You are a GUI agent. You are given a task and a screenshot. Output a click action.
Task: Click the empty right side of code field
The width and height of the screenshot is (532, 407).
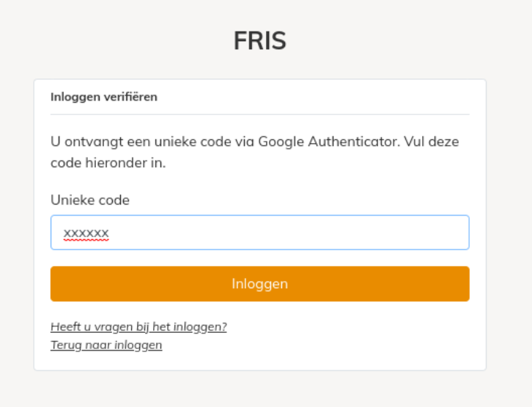pos(339,232)
